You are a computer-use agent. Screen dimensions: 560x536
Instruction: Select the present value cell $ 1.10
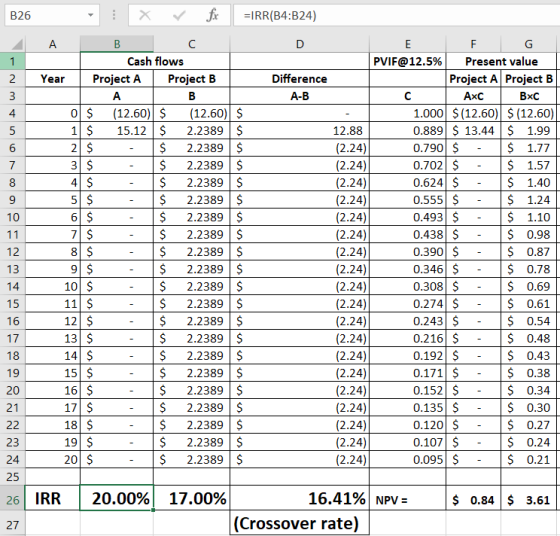[529, 217]
